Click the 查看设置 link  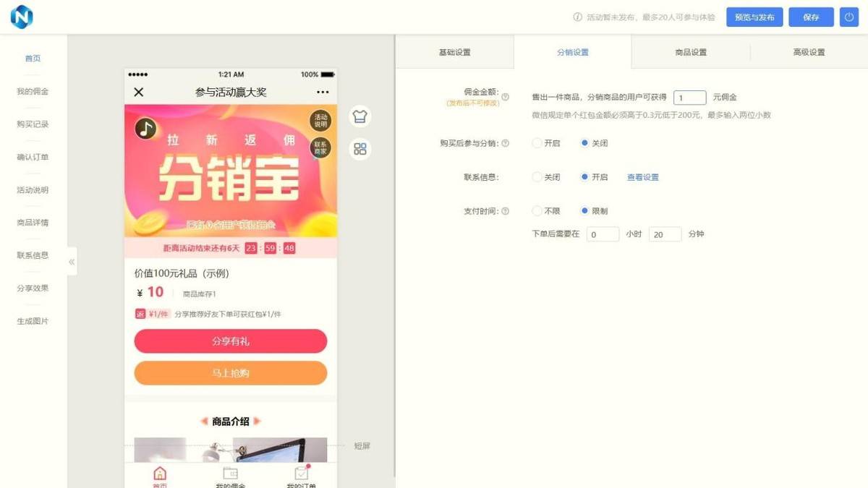click(x=642, y=177)
